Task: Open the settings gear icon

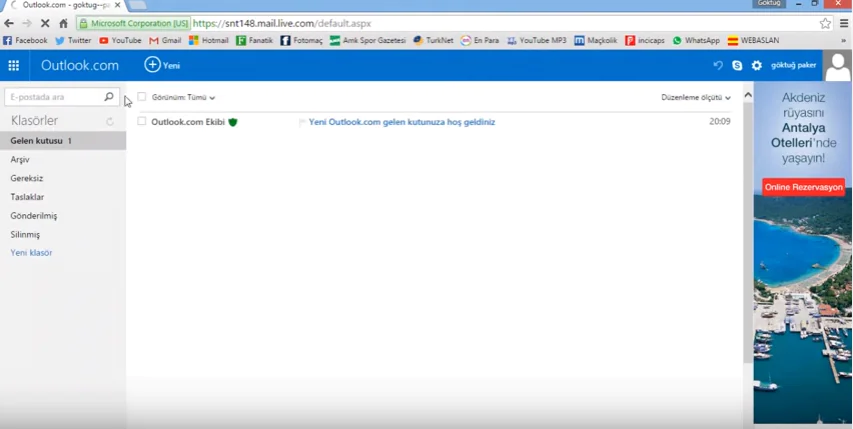Action: tap(757, 65)
